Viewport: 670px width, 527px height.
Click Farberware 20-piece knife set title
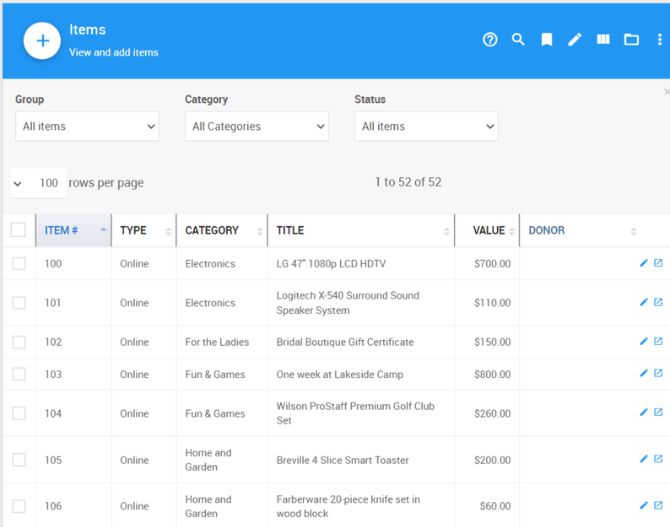click(x=348, y=506)
